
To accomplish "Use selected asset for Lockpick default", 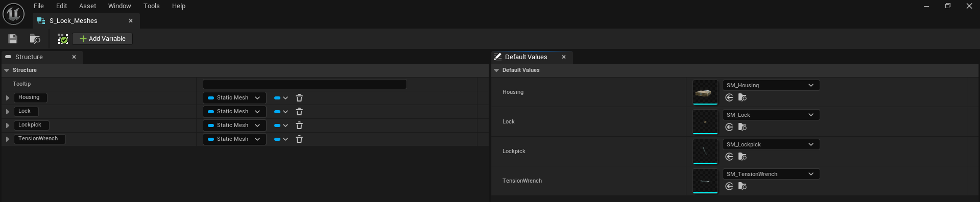I will tap(729, 157).
